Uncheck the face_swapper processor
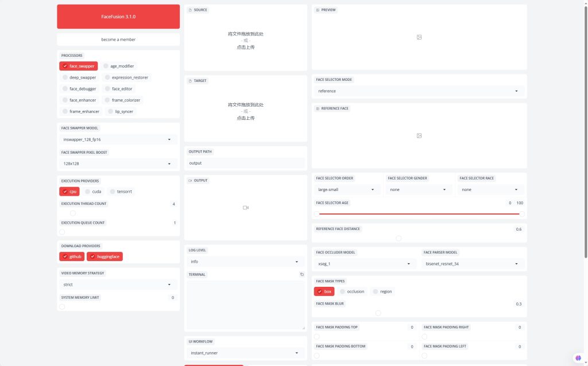This screenshot has height=366, width=588. pos(78,66)
